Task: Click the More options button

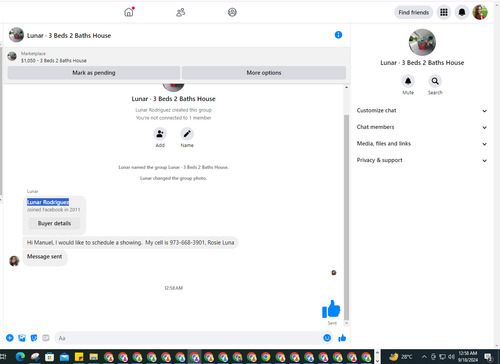Action: 264,73
